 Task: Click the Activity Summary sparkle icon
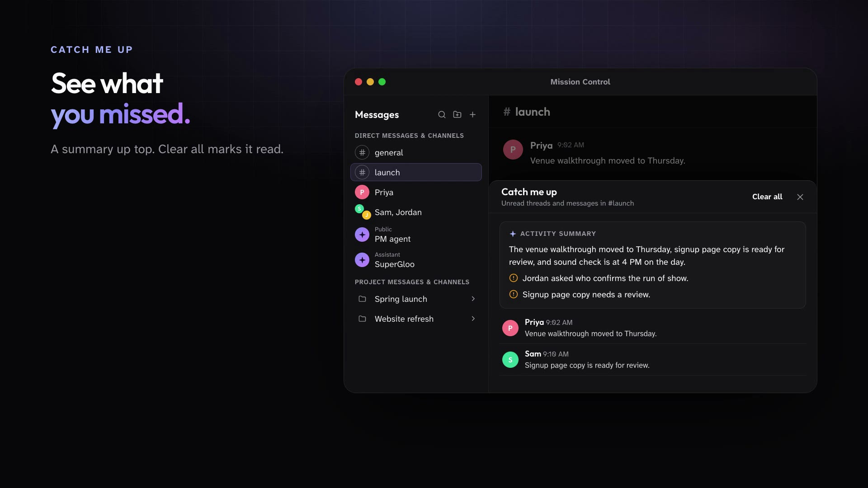(x=513, y=234)
